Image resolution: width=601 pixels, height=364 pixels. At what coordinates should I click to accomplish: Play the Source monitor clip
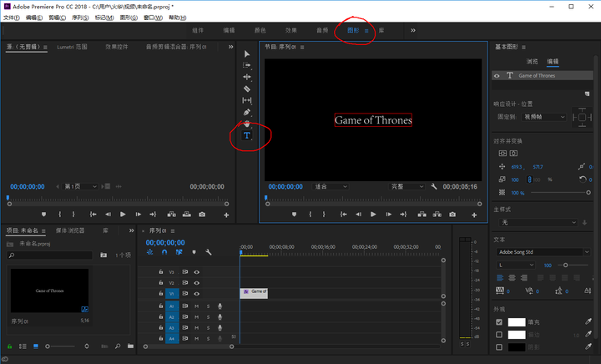(123, 215)
